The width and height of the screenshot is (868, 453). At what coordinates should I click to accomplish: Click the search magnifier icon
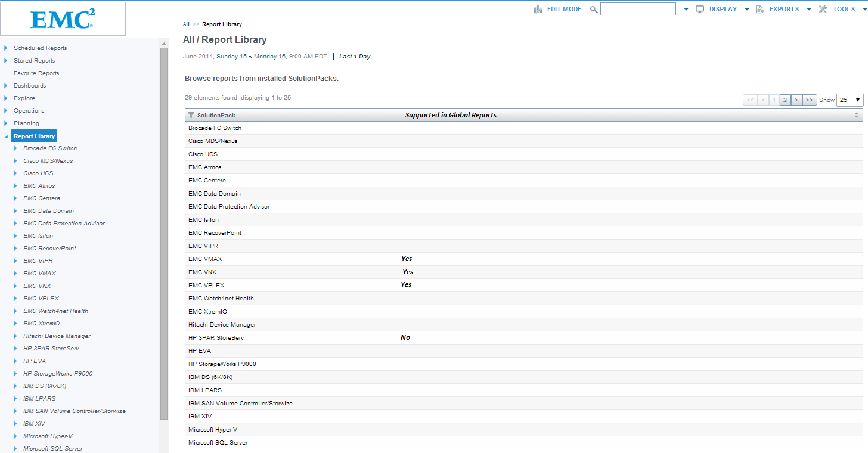pyautogui.click(x=594, y=9)
